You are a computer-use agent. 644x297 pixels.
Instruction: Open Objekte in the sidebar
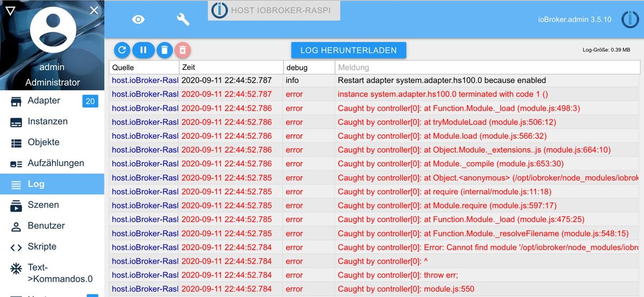52,142
